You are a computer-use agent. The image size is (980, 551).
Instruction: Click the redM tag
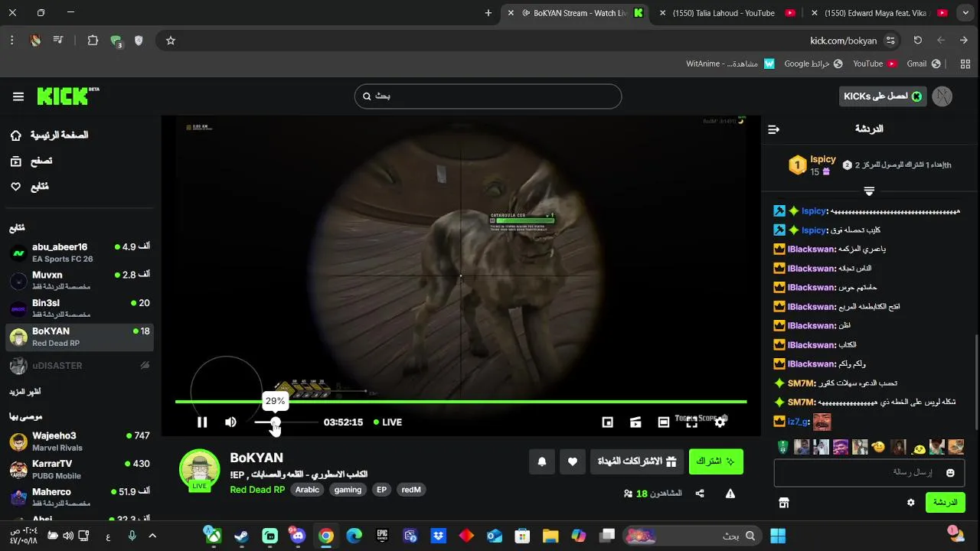[x=411, y=490]
